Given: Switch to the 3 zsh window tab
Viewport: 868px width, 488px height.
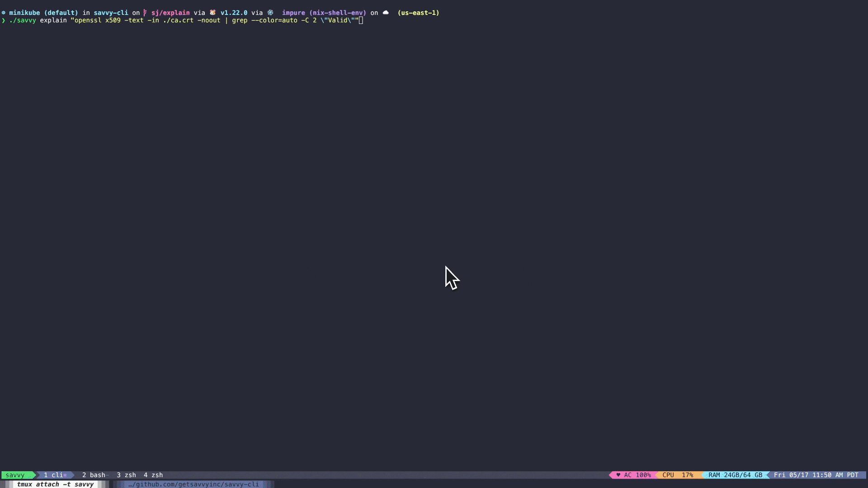Looking at the screenshot, I should click(127, 475).
